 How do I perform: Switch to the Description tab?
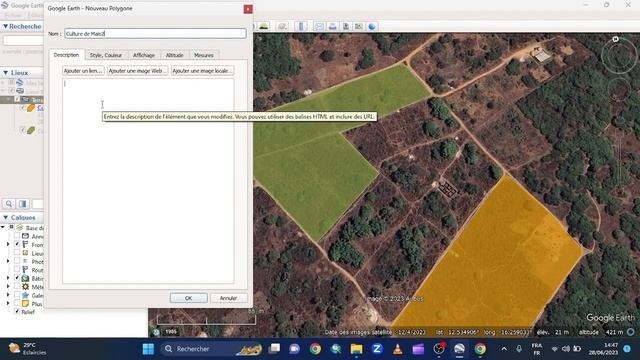(x=67, y=55)
